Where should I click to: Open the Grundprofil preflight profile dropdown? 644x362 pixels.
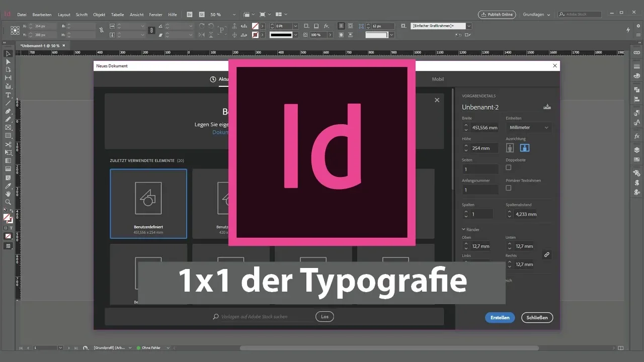[x=130, y=347]
